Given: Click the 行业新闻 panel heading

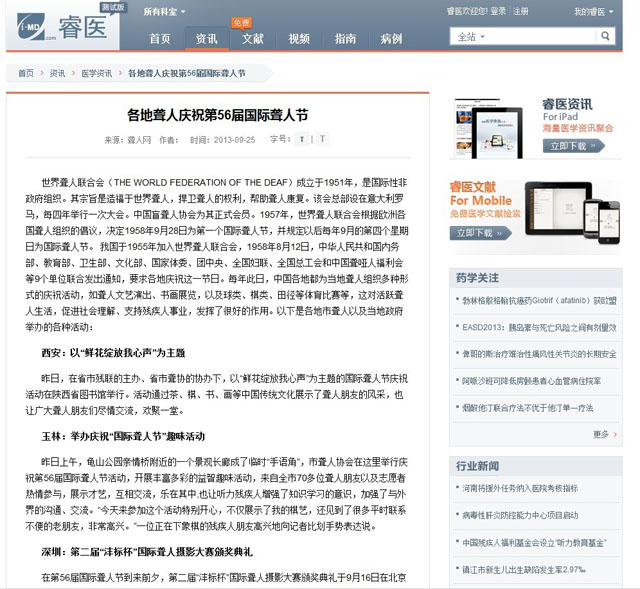Looking at the screenshot, I should click(477, 466).
